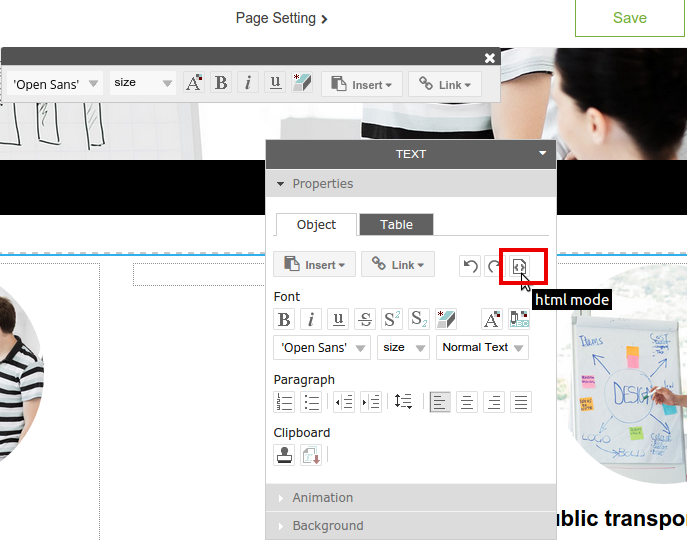Toggle underline in the Font section

pyautogui.click(x=338, y=319)
